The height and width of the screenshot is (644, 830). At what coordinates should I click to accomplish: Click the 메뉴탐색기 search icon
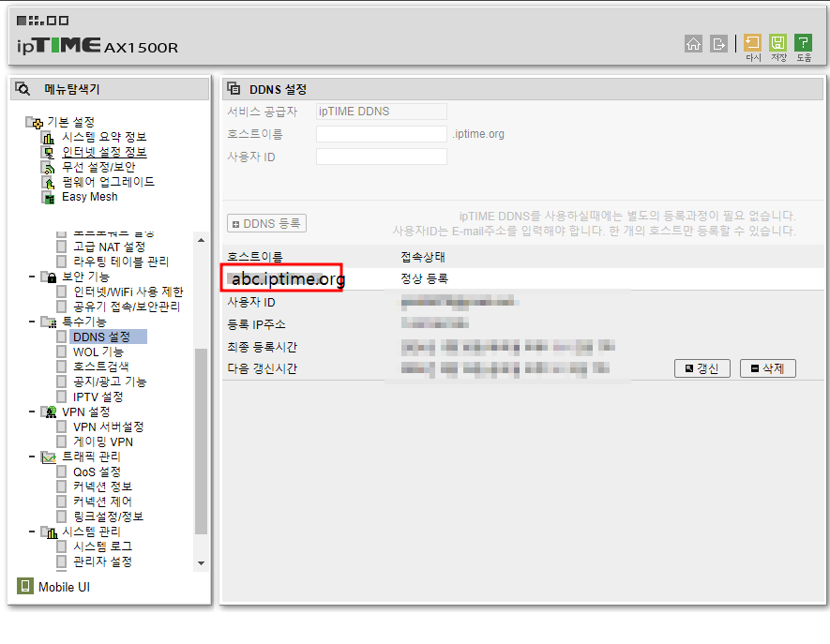[x=23, y=89]
